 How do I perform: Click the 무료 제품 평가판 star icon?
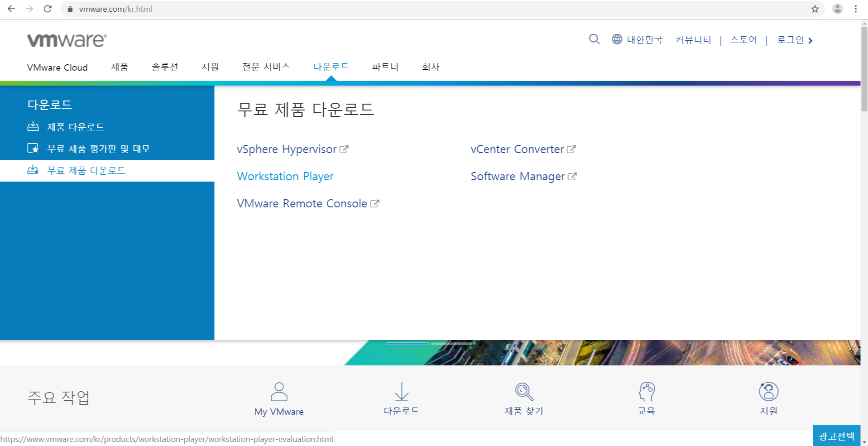[x=33, y=148]
